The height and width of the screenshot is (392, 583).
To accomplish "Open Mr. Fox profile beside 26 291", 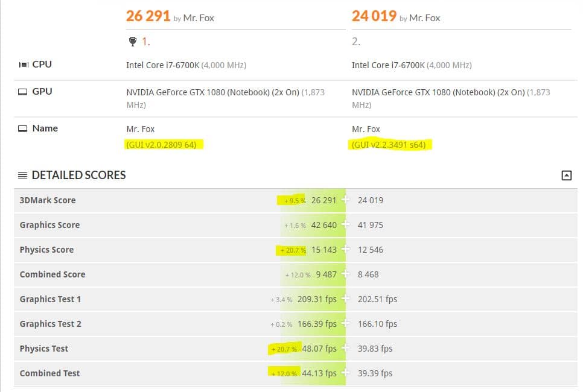I will point(199,18).
